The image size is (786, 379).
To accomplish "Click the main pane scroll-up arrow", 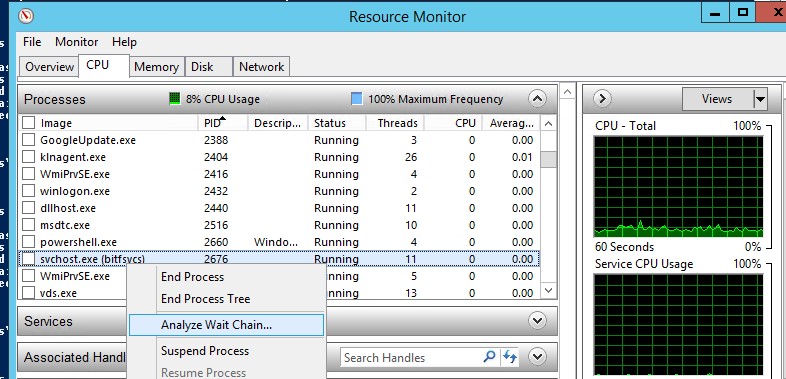I will [x=567, y=92].
